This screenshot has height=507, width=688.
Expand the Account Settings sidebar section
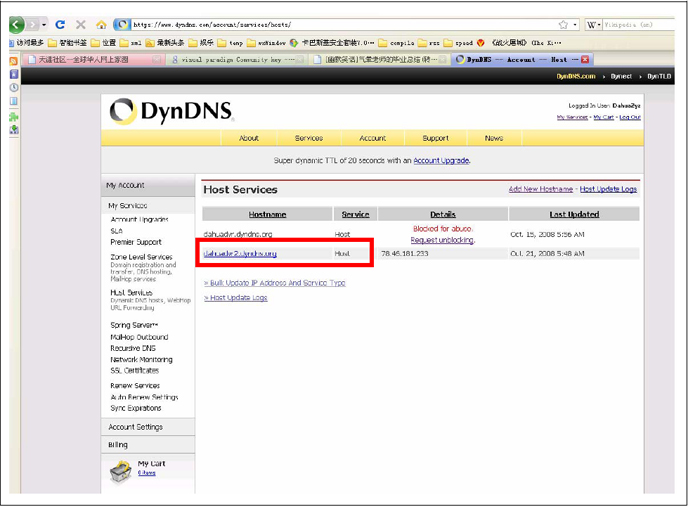point(148,427)
